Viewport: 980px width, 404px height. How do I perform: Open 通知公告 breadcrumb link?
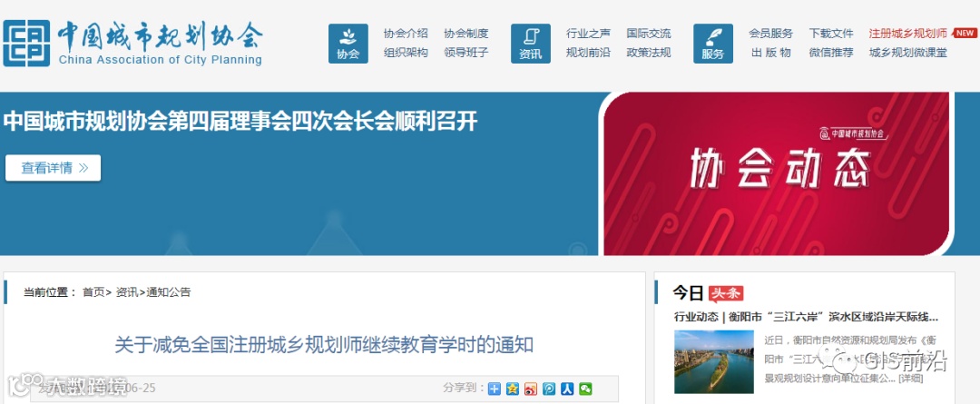pos(168,292)
